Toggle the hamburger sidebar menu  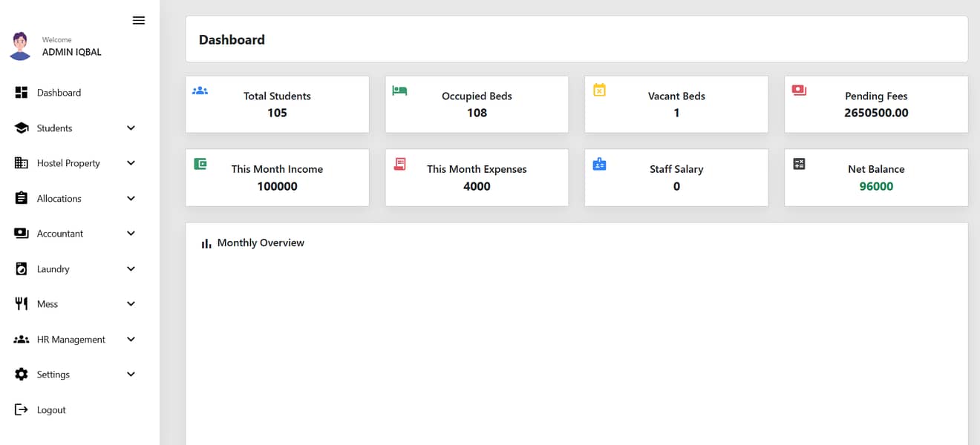point(138,21)
